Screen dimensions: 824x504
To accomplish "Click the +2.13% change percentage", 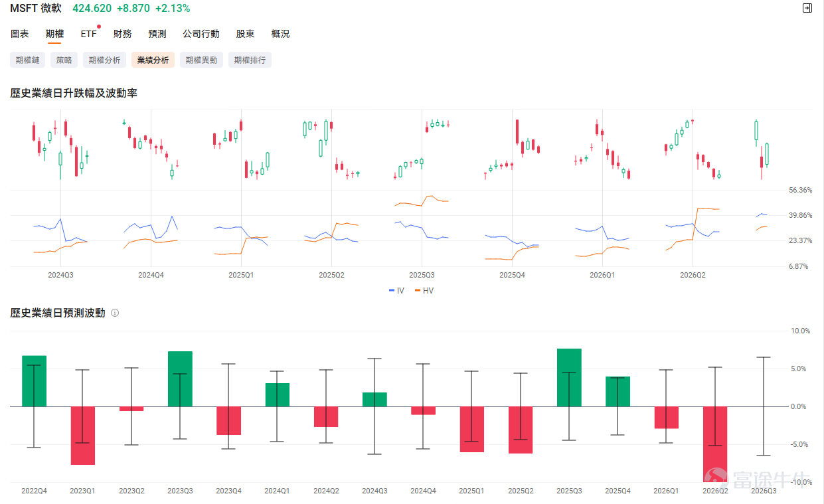I will 172,9.
